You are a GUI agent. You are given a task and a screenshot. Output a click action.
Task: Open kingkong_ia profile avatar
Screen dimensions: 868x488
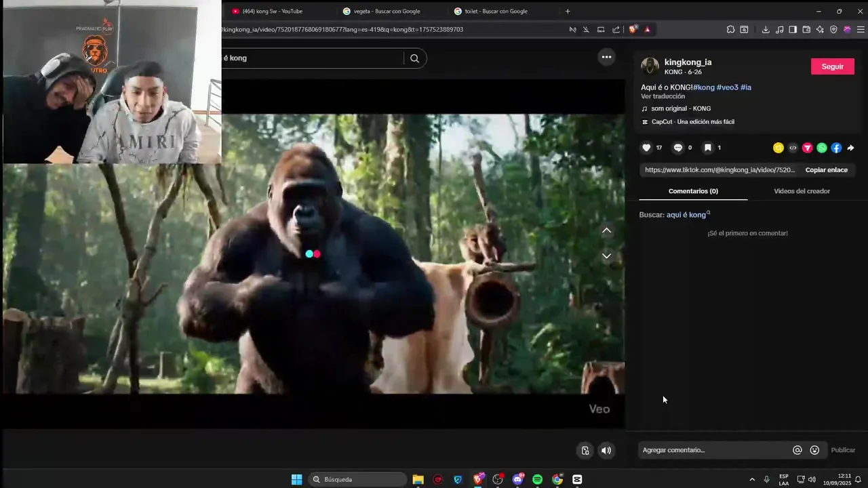click(x=650, y=66)
